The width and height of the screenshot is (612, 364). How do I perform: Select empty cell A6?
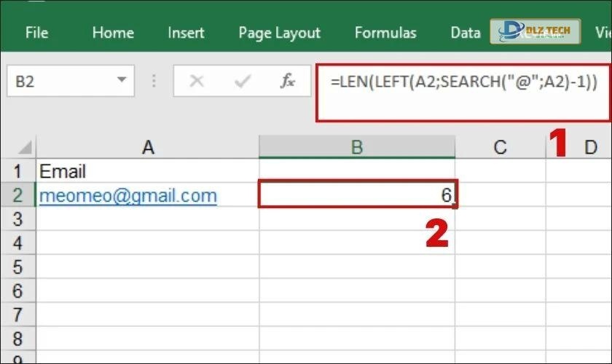(x=147, y=290)
